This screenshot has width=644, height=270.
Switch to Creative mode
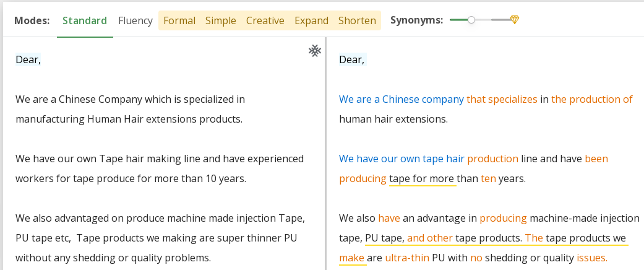tap(265, 20)
